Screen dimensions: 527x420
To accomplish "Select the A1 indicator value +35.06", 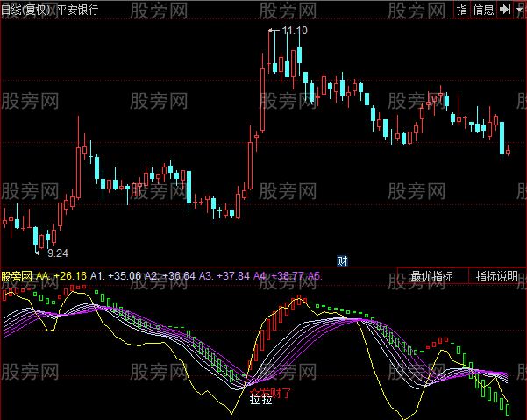I will [x=125, y=276].
